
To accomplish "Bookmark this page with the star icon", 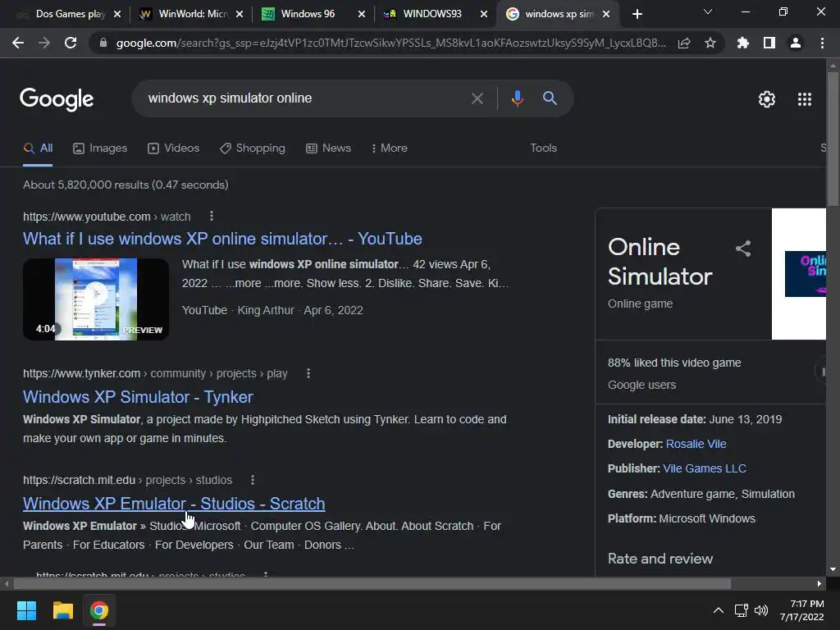I will (x=710, y=43).
